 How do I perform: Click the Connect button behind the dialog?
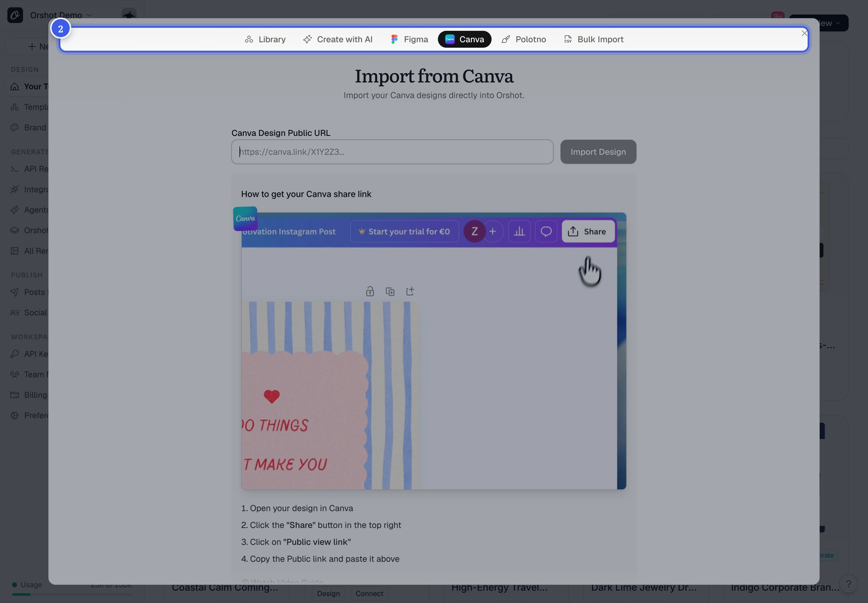pyautogui.click(x=369, y=594)
